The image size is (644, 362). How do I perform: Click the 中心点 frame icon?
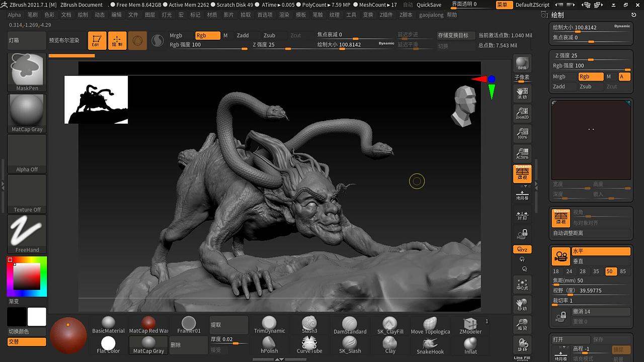pos(522,285)
